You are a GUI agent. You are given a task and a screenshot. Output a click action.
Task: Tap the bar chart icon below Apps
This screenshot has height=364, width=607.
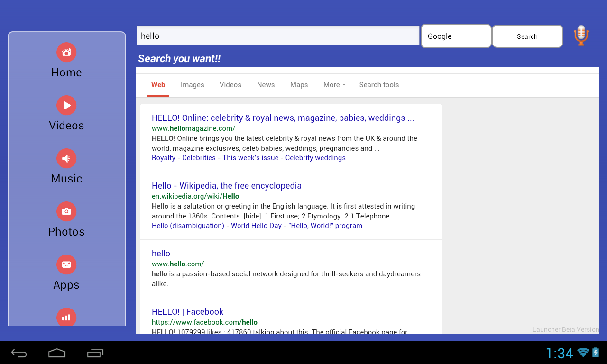click(66, 317)
